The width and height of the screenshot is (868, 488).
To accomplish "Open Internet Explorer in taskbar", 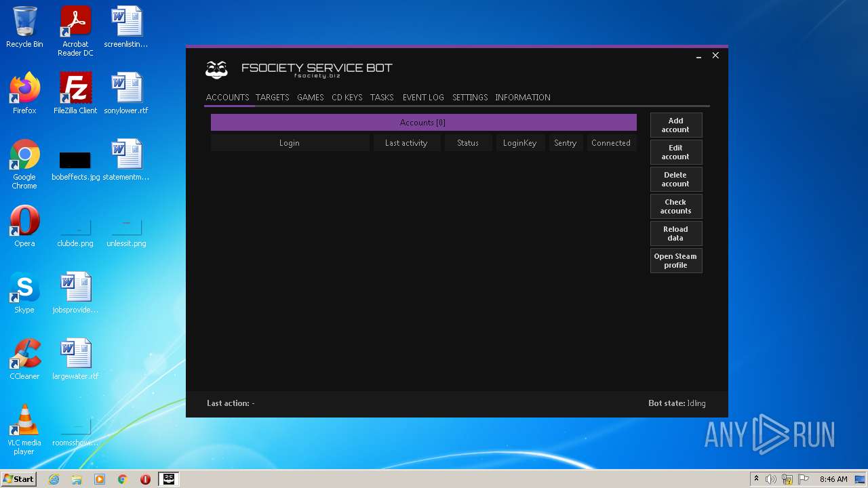I will point(54,479).
